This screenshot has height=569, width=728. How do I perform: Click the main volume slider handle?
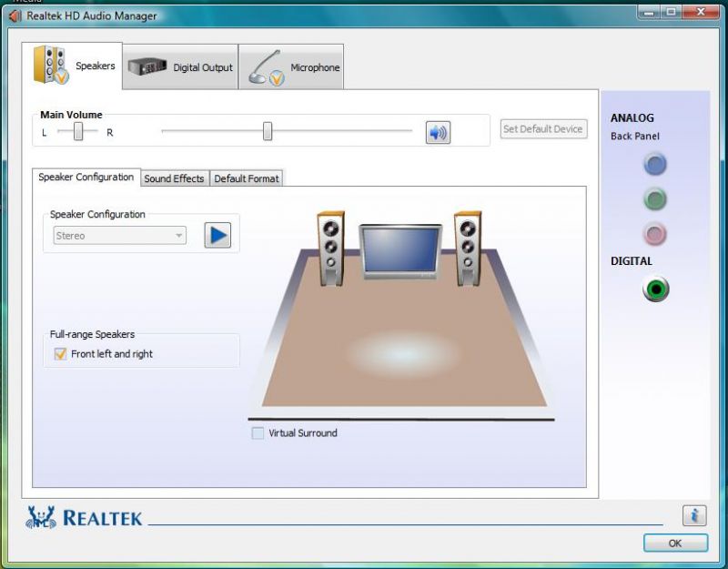pyautogui.click(x=268, y=131)
